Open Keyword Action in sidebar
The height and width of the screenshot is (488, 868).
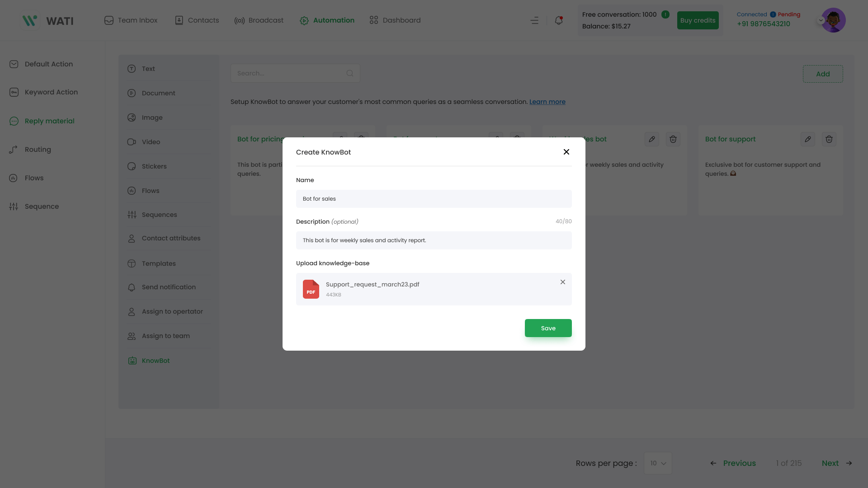43,92
